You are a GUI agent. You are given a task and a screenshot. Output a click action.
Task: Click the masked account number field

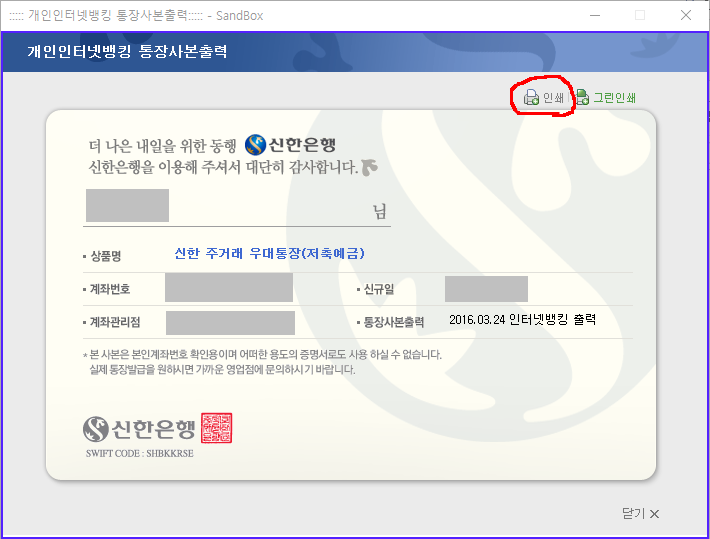click(229, 287)
